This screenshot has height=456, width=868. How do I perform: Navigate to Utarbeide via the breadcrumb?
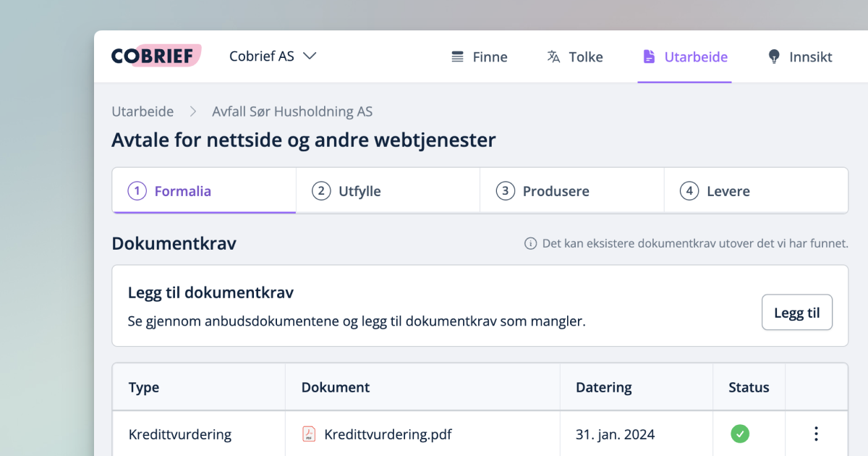click(142, 111)
